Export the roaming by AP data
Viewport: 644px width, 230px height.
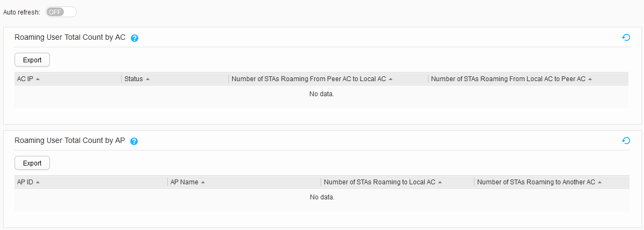[32, 163]
